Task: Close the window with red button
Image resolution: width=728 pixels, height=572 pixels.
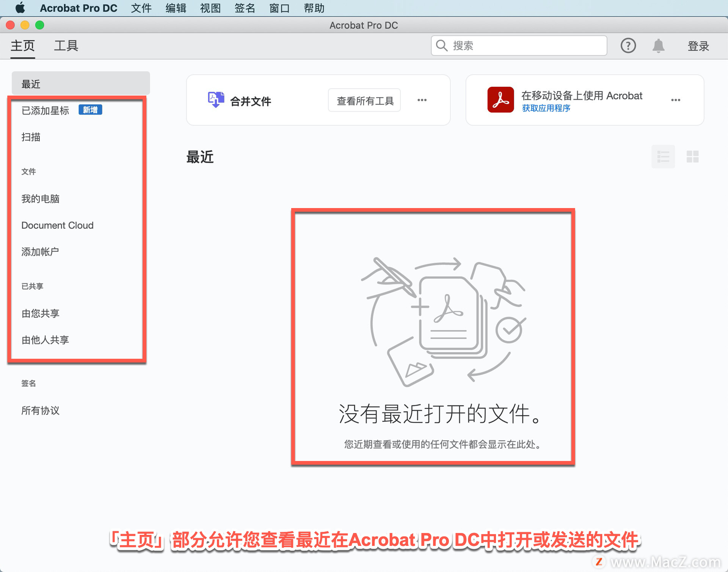Action: point(11,25)
